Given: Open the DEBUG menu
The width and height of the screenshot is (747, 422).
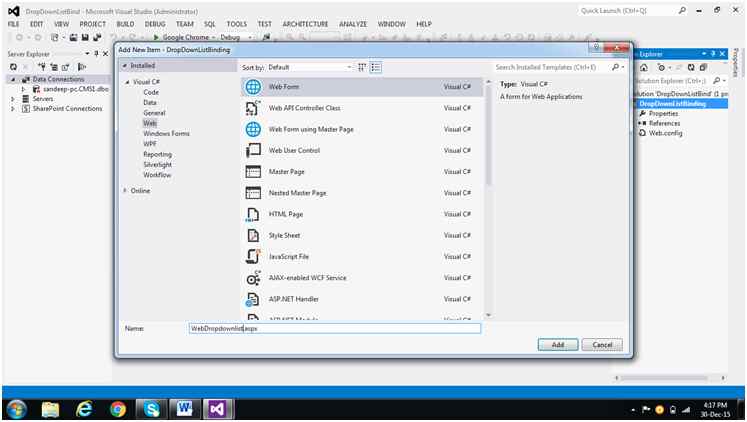Looking at the screenshot, I should 155,24.
